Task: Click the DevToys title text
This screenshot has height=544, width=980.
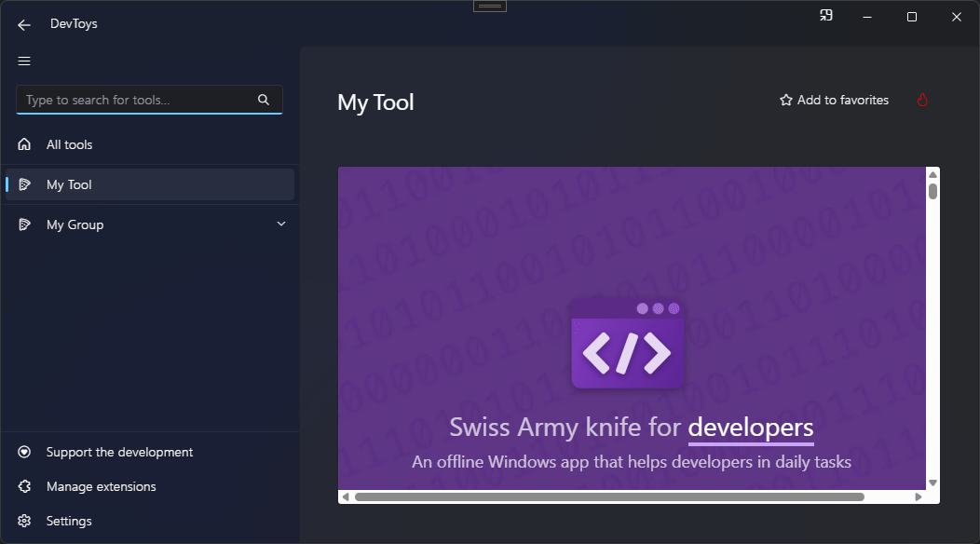Action: (74, 24)
